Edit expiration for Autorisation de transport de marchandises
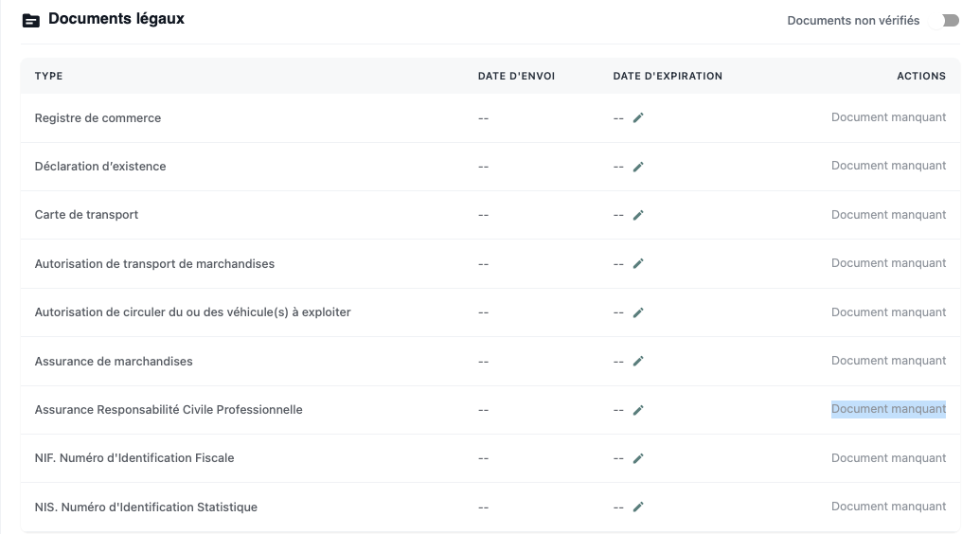Image resolution: width=980 pixels, height=534 pixels. [638, 264]
